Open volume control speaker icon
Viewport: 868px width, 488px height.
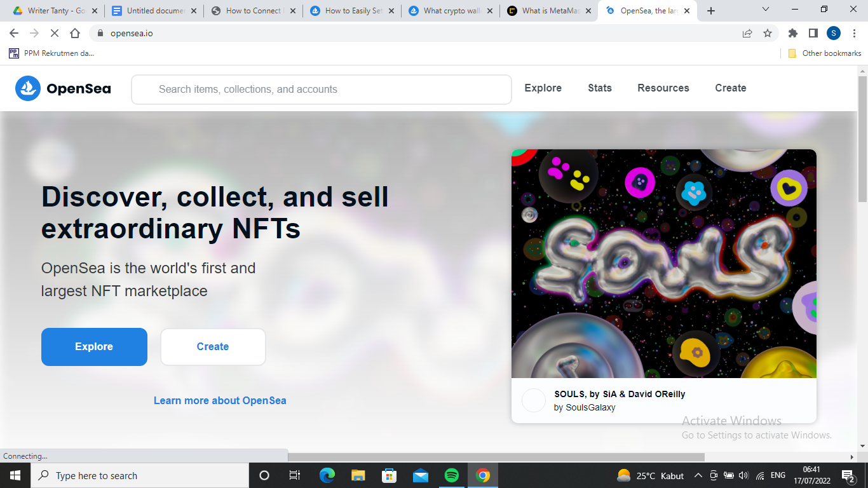click(x=743, y=475)
